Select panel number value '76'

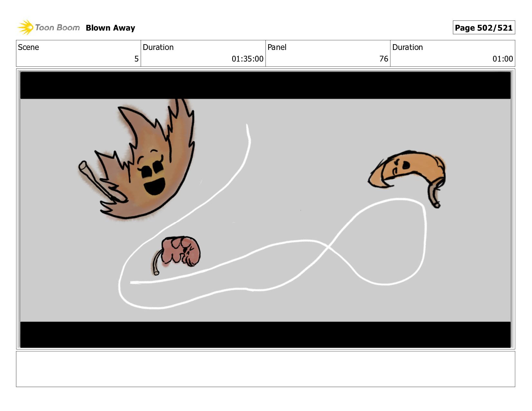384,59
